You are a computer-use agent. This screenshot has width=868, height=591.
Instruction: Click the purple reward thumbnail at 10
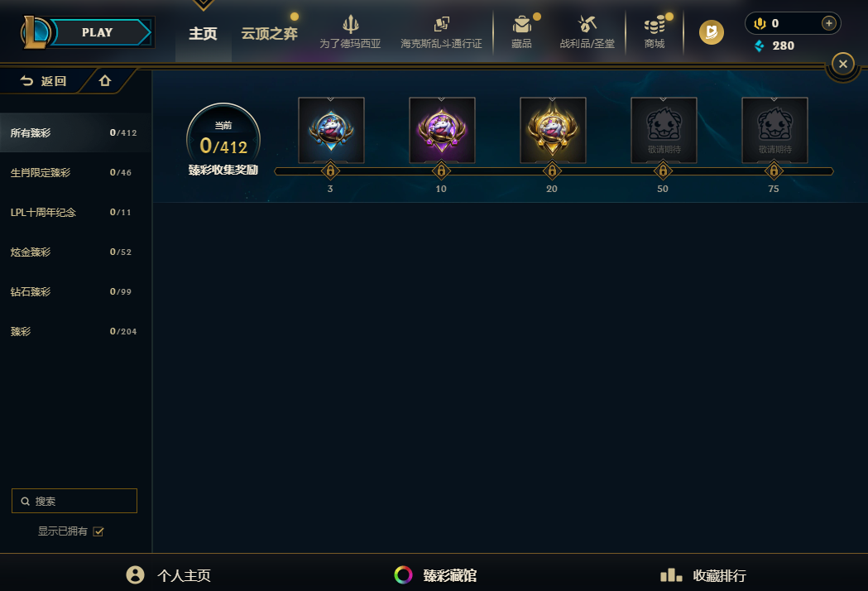click(x=442, y=130)
